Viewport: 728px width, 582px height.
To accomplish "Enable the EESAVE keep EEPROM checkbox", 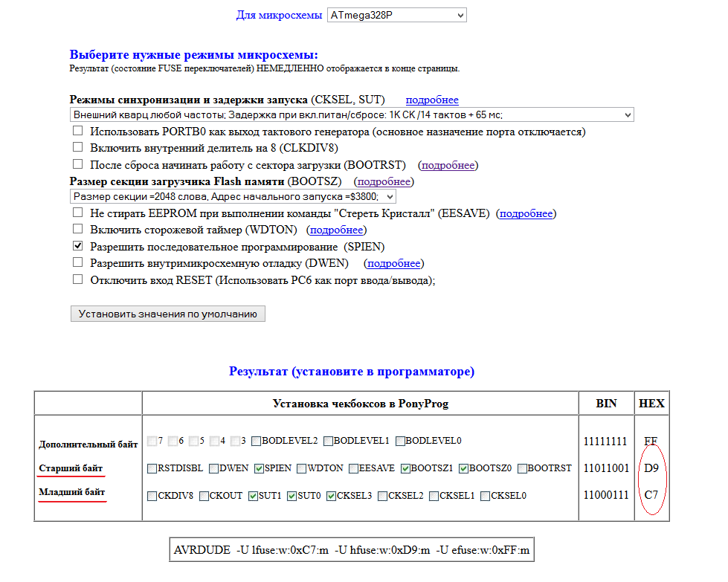I will tap(78, 213).
